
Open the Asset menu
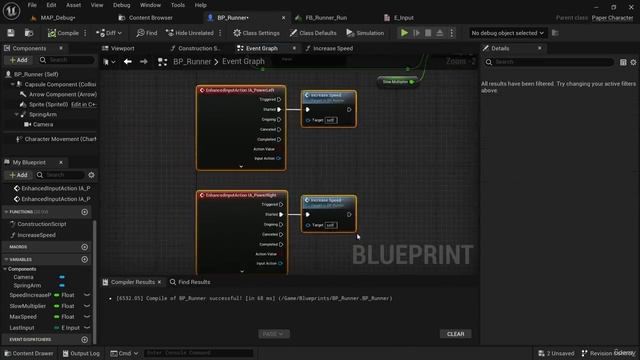pyautogui.click(x=73, y=5)
